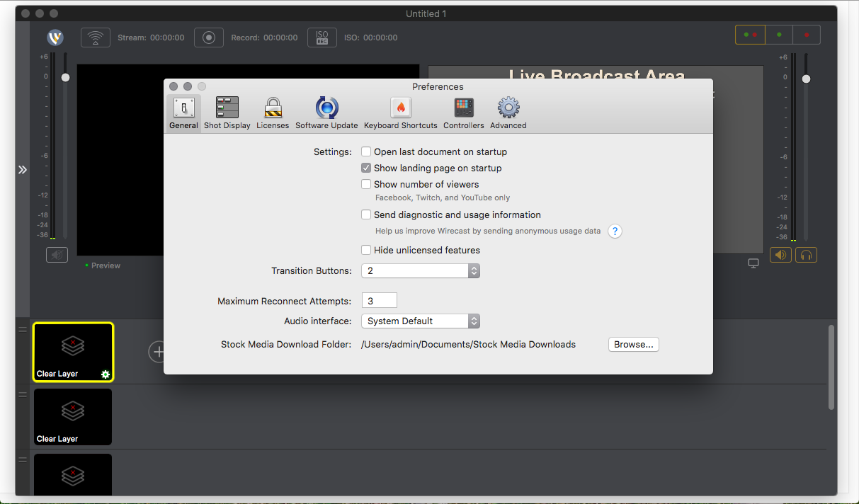Switch to the Advanced preferences tab
The image size is (859, 504).
pyautogui.click(x=508, y=113)
